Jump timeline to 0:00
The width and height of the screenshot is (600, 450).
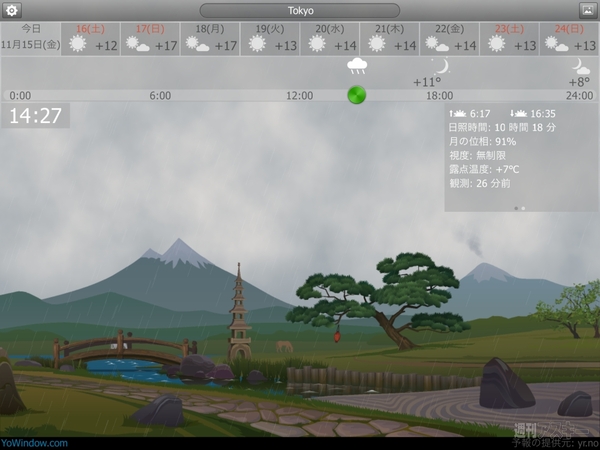tap(20, 96)
